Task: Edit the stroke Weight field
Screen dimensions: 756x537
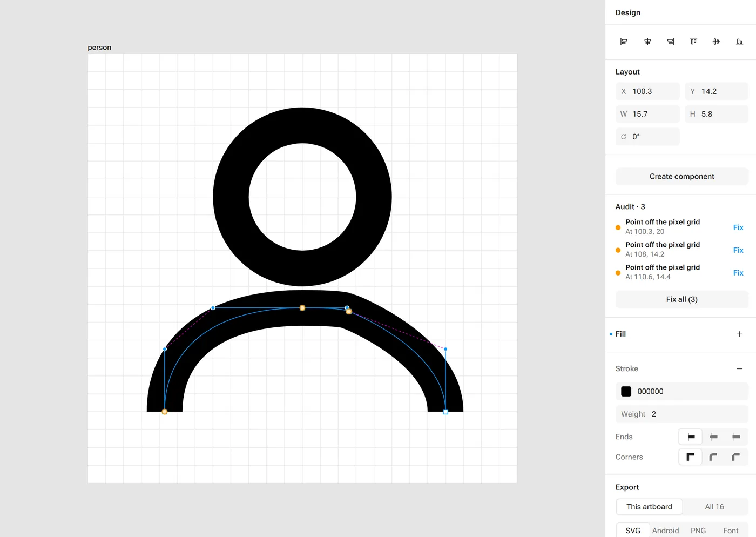Action: 682,414
